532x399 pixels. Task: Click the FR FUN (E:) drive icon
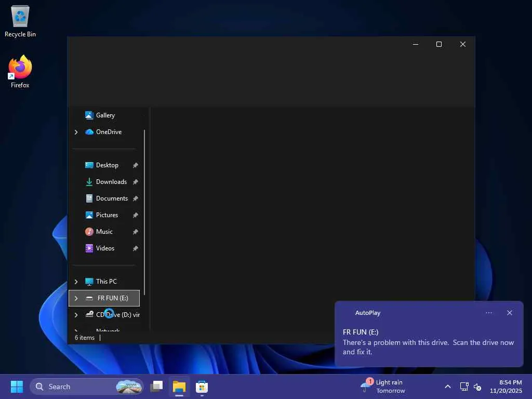pyautogui.click(x=89, y=298)
